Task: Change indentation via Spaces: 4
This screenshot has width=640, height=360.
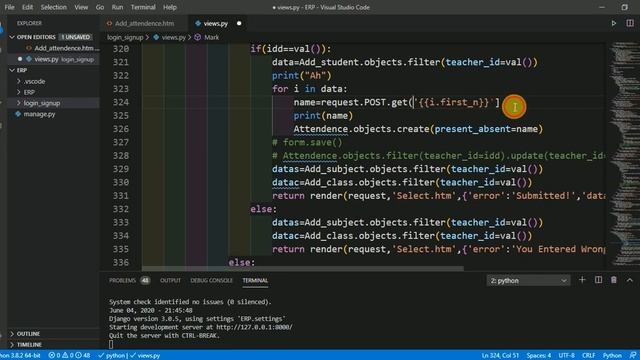Action: click(x=539, y=356)
